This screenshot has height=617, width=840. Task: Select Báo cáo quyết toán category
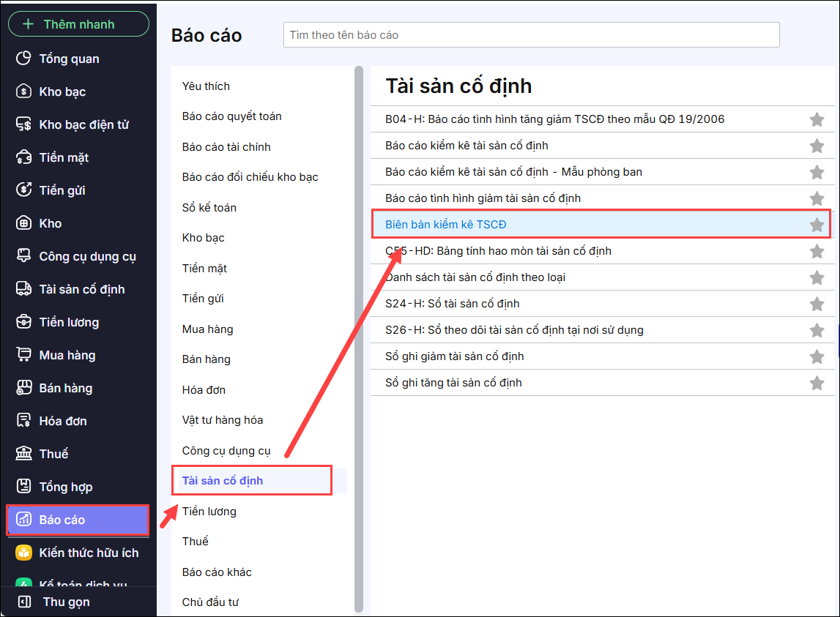coord(231,116)
